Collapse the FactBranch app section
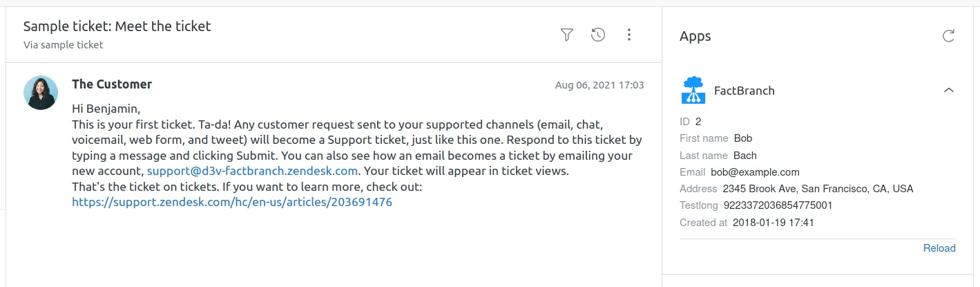 click(949, 90)
